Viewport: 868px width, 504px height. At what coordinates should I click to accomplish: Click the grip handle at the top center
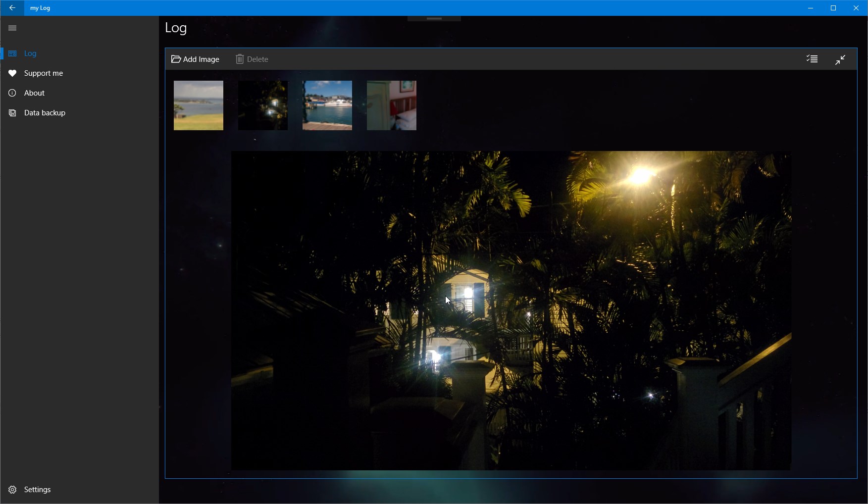(x=434, y=19)
